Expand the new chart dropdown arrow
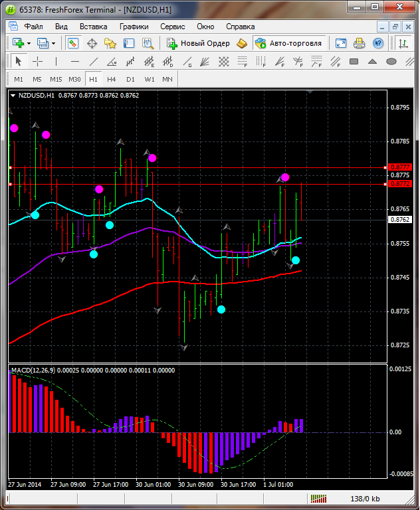 tap(29, 43)
